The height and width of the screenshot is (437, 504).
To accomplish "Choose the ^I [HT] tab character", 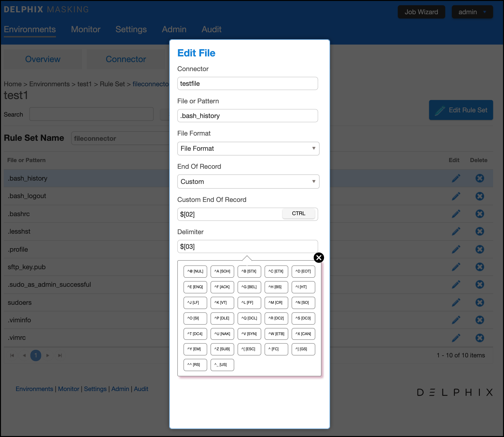I will pos(303,287).
